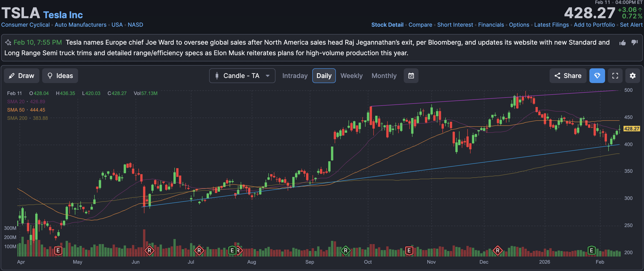Switch chart to Intraday timeframe

[x=295, y=76]
